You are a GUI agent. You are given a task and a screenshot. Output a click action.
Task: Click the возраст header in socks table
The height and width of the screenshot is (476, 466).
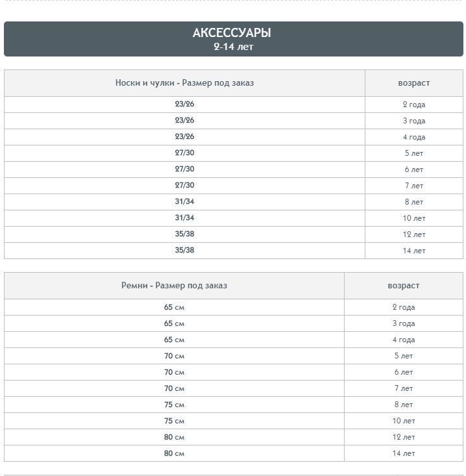click(x=413, y=83)
